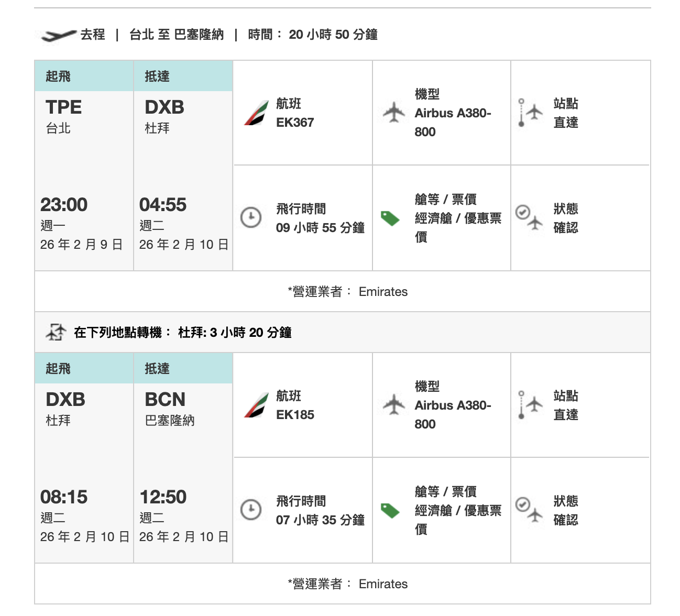680x616 pixels.
Task: Click the aircraft type icon for flight EK367
Action: pyautogui.click(x=394, y=113)
